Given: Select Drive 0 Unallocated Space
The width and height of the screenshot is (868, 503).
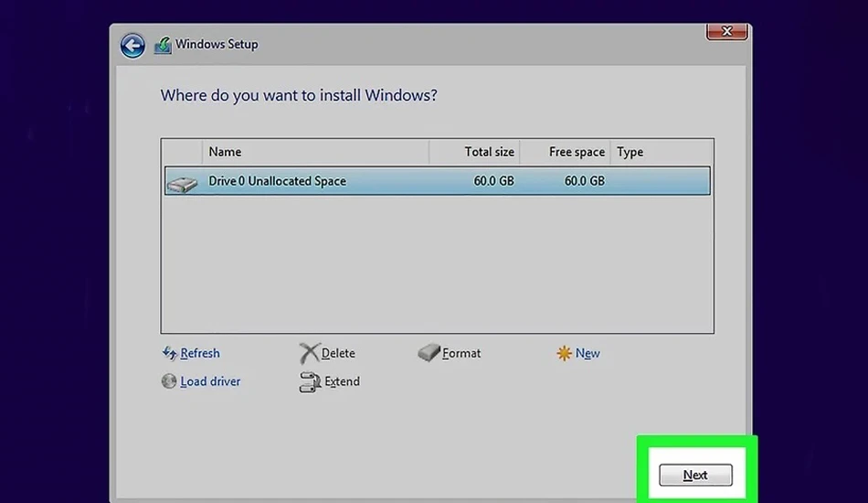Looking at the screenshot, I should [438, 180].
